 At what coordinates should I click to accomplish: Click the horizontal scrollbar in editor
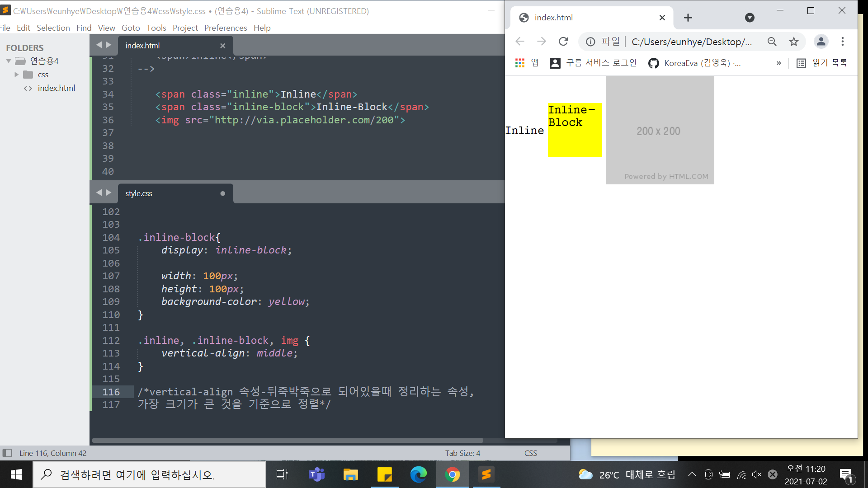click(x=288, y=441)
